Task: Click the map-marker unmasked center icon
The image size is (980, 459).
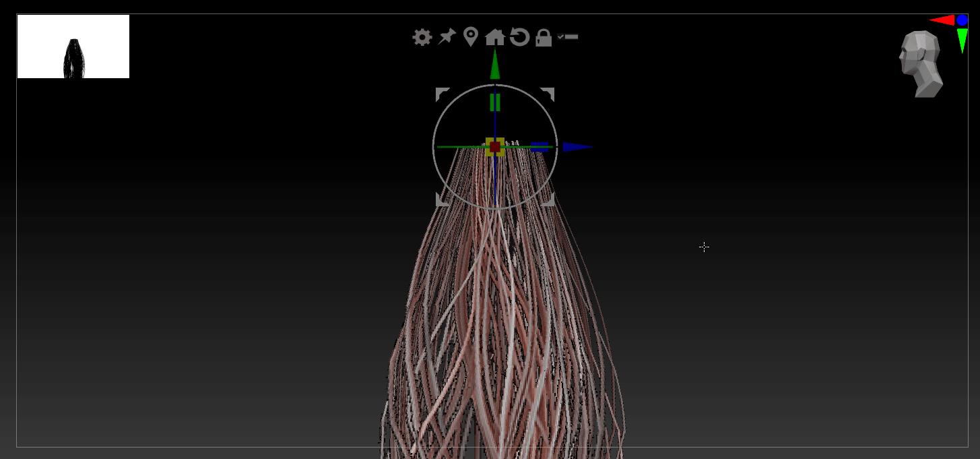Action: [471, 37]
